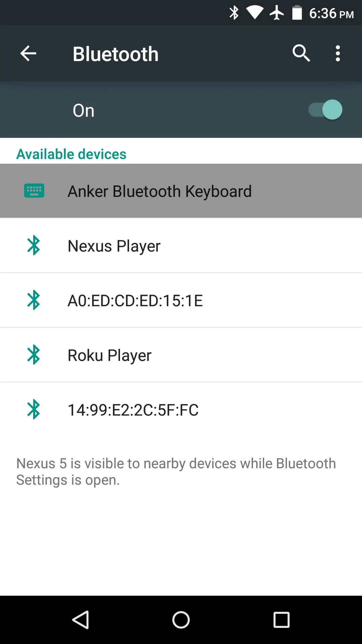Select device A0:ED:CD:ED:15:1E
362x644 pixels.
tap(181, 300)
